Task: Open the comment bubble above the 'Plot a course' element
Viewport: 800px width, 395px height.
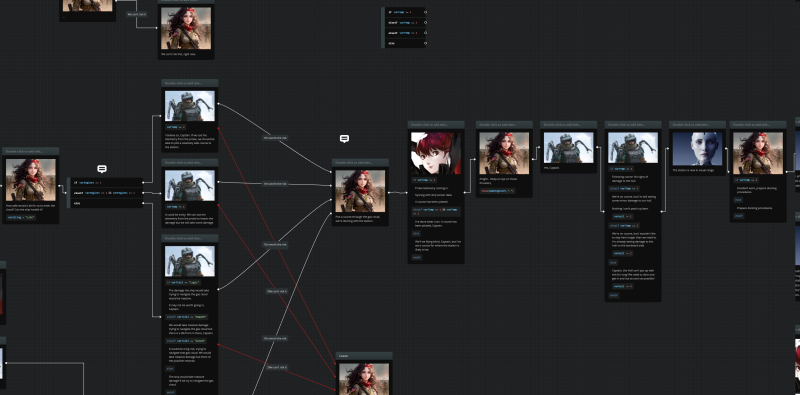Action: [344, 139]
